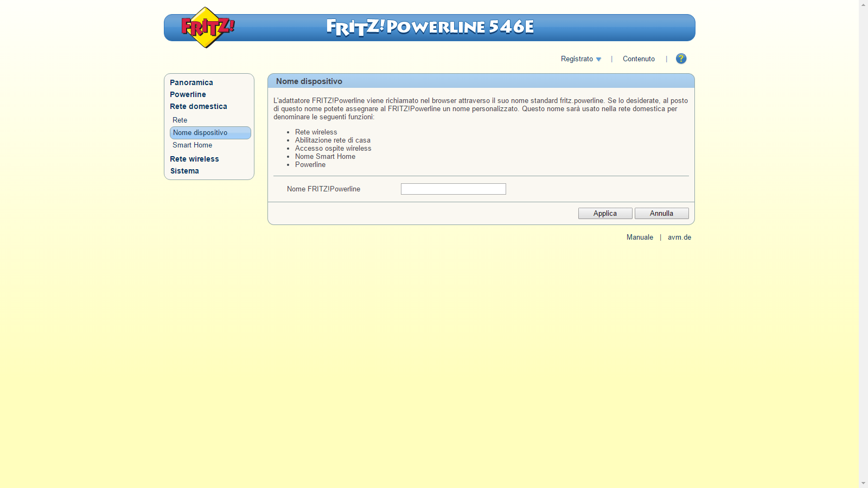Open the Smart Home submenu item
The width and height of the screenshot is (868, 488).
[x=192, y=145]
